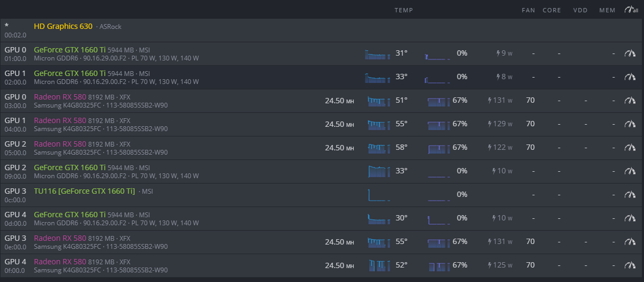
Task: Select TU116 [GeForce GTX 1660 Ti] name
Action: coord(84,190)
